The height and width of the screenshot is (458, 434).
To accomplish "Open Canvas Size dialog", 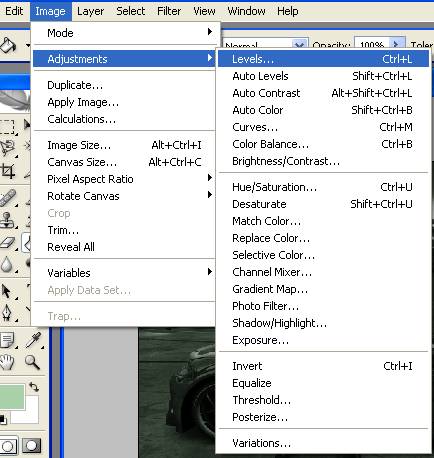I will pyautogui.click(x=124, y=162).
